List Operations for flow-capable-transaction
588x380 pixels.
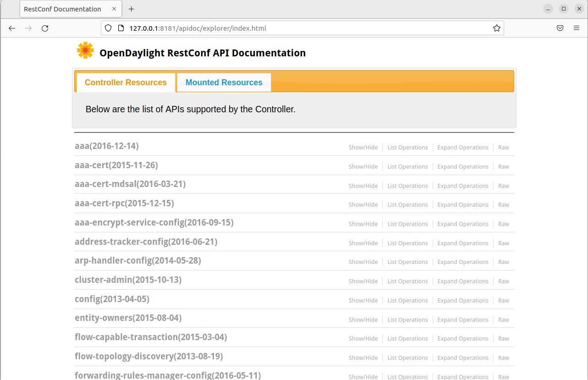pyautogui.click(x=408, y=339)
